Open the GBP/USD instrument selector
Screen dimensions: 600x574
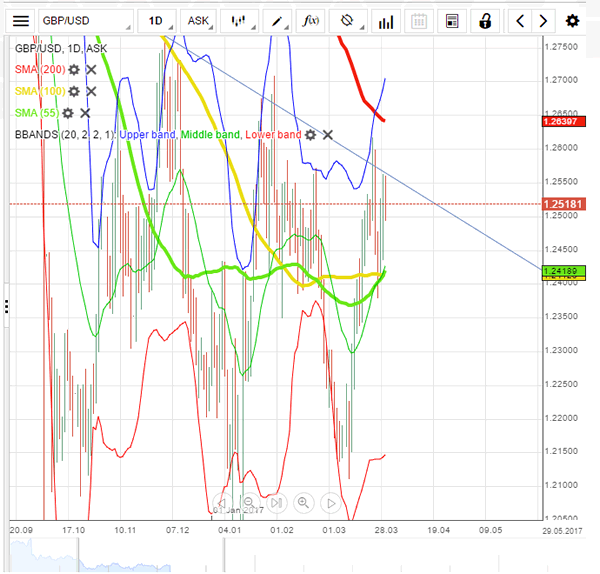point(86,21)
